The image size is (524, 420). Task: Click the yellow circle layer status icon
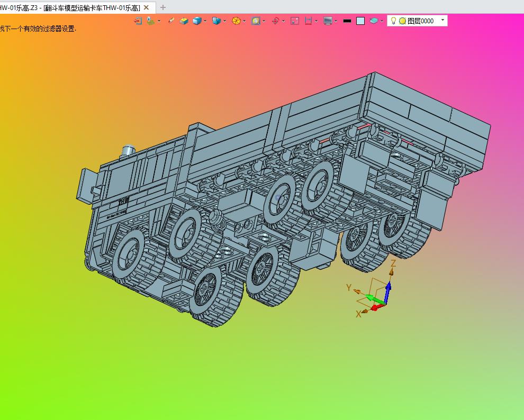[403, 21]
